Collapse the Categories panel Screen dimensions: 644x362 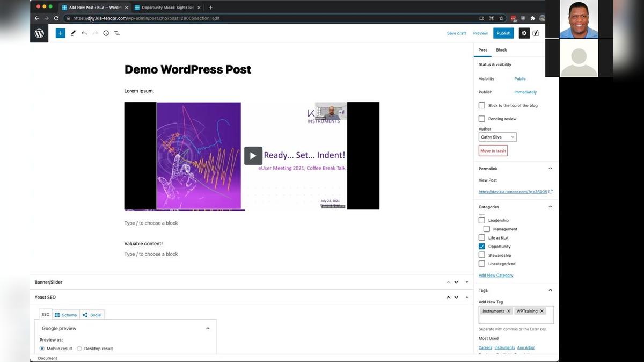coord(550,207)
